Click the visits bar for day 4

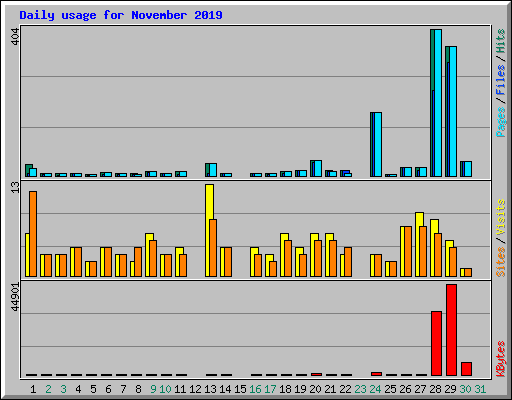pyautogui.click(x=72, y=262)
